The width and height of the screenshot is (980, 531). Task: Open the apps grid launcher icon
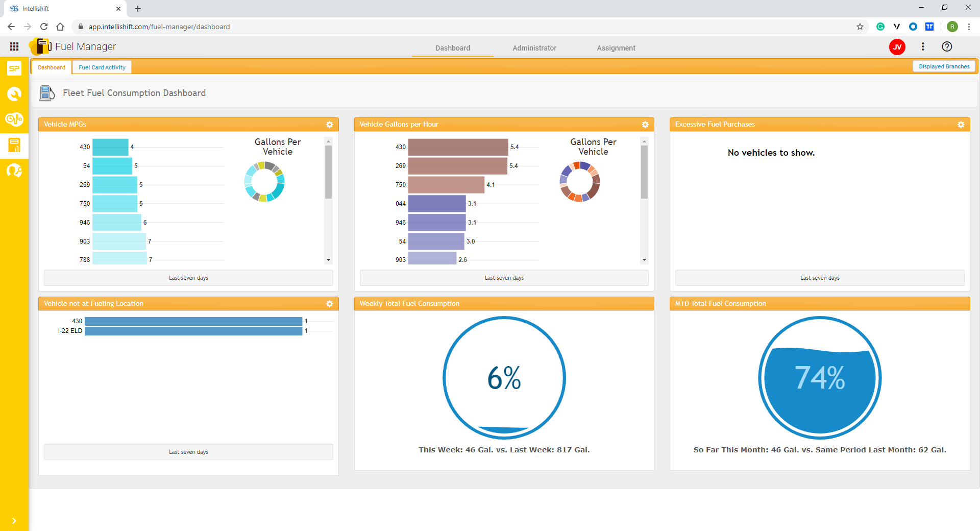pos(14,46)
